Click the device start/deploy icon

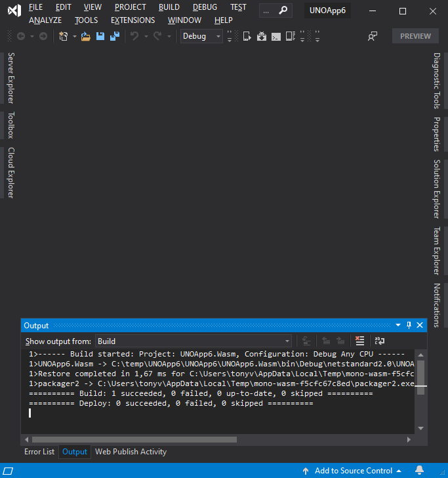click(x=247, y=37)
